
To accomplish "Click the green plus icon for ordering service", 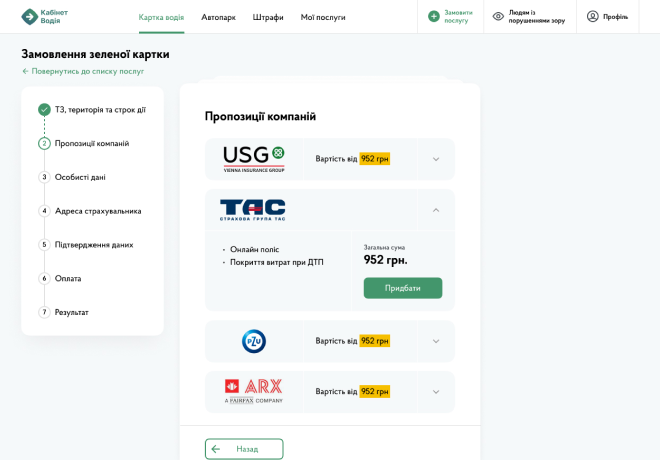I will coord(434,16).
